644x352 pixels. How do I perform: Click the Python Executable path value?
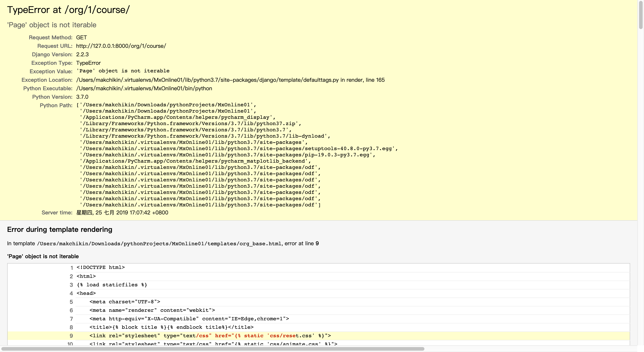tap(144, 88)
